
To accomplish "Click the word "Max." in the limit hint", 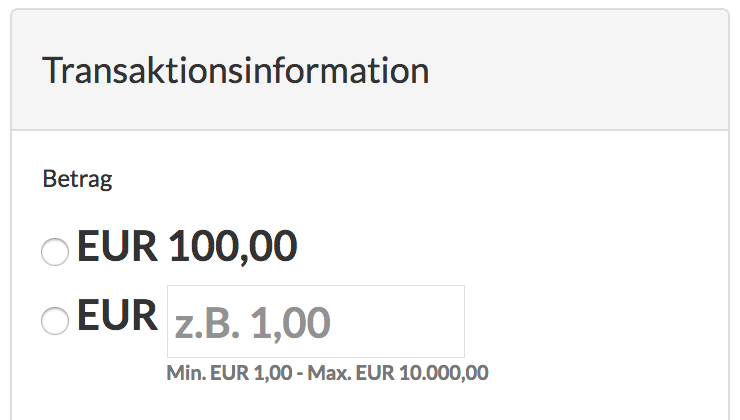I will [x=327, y=374].
